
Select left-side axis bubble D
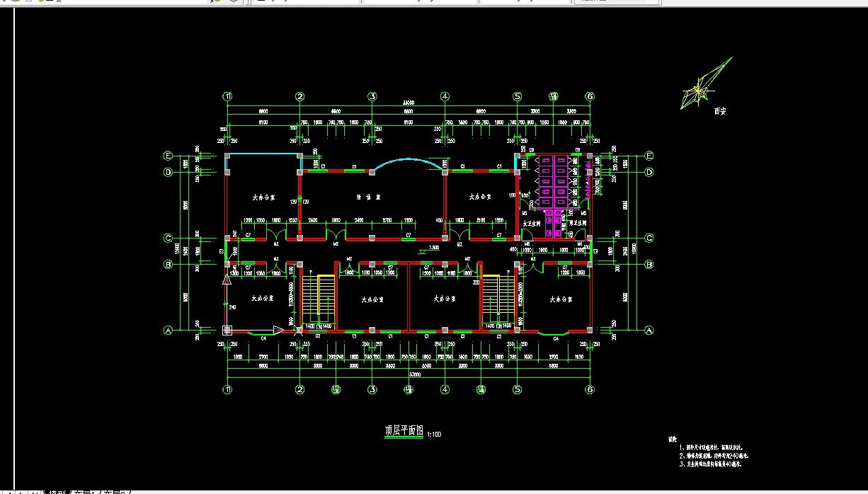[169, 171]
